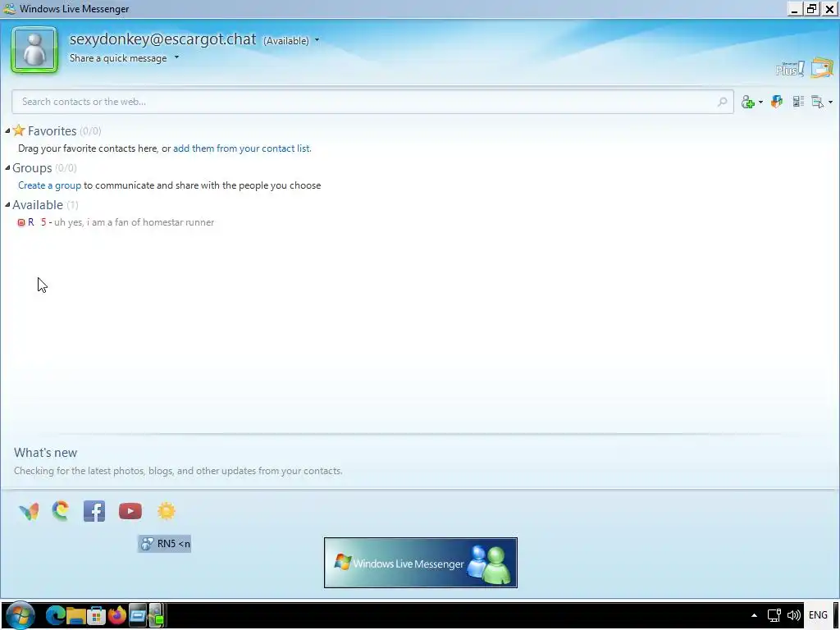Open the blue window taskbar icon
This screenshot has width=840, height=630.
(138, 615)
